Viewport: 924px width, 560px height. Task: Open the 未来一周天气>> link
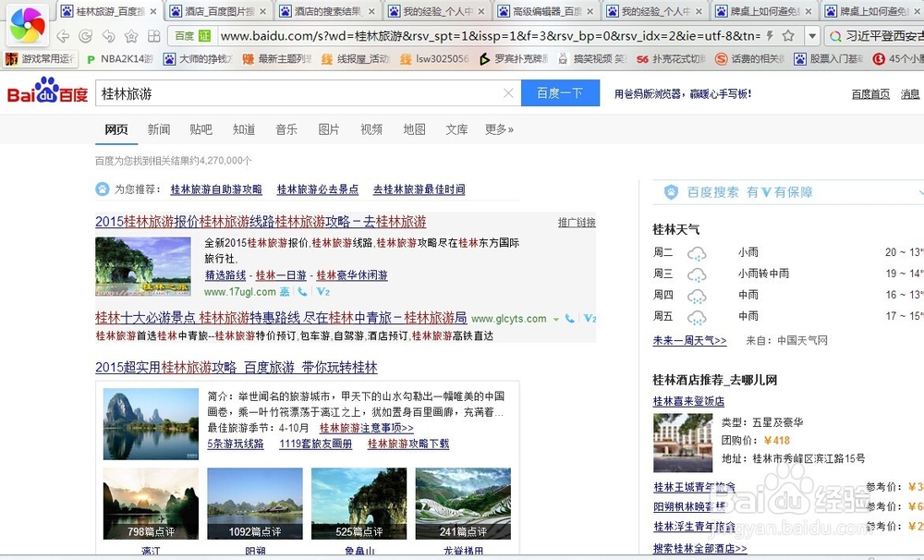pyautogui.click(x=689, y=340)
